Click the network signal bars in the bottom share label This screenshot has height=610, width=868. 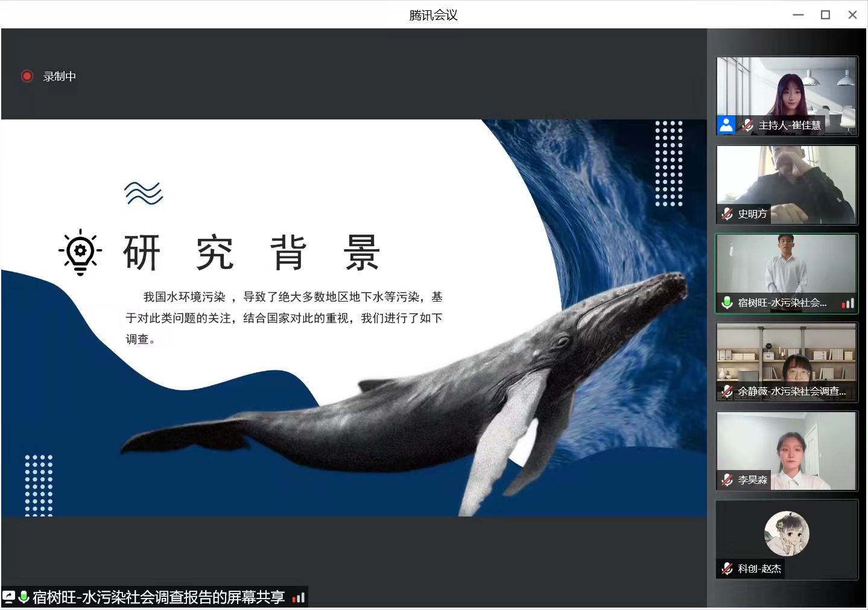298,598
